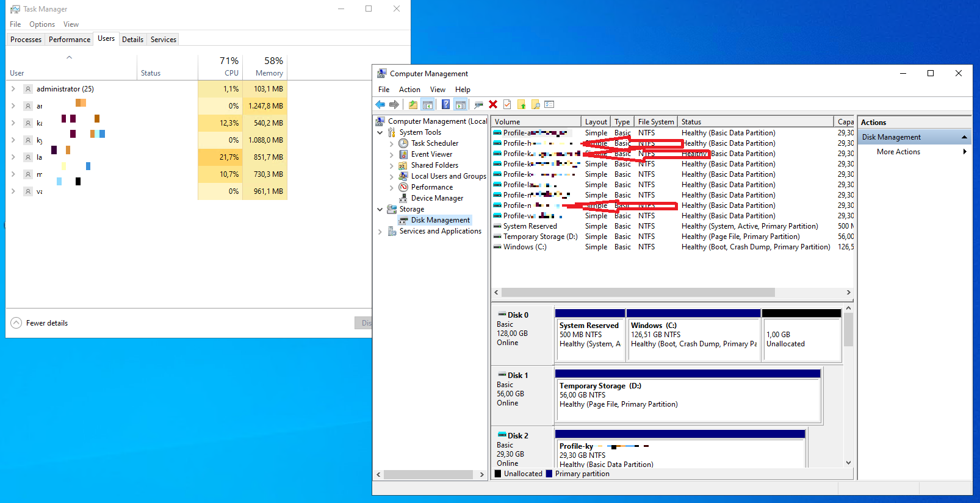
Task: Collapse the Disk Management actions section arrow
Action: click(964, 137)
